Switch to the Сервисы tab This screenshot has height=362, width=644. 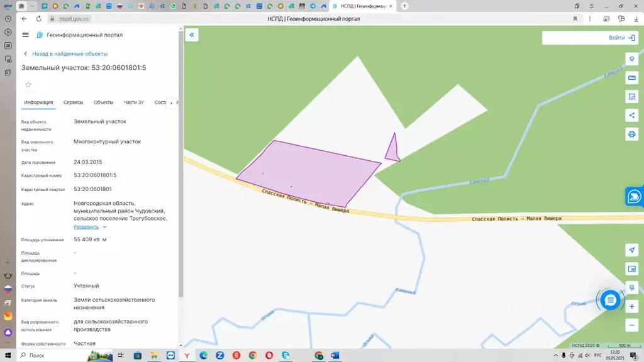click(73, 102)
